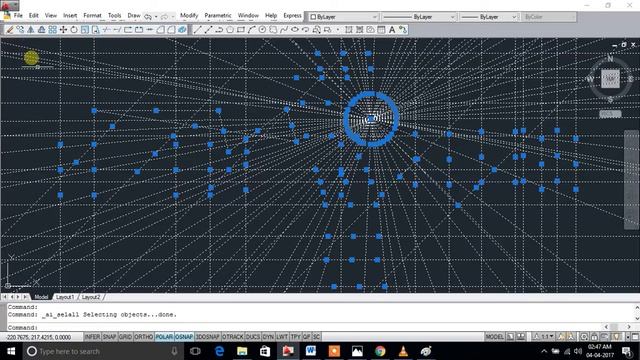This screenshot has width=640, height=360.
Task: Select the Offset tool
Action: click(42, 30)
